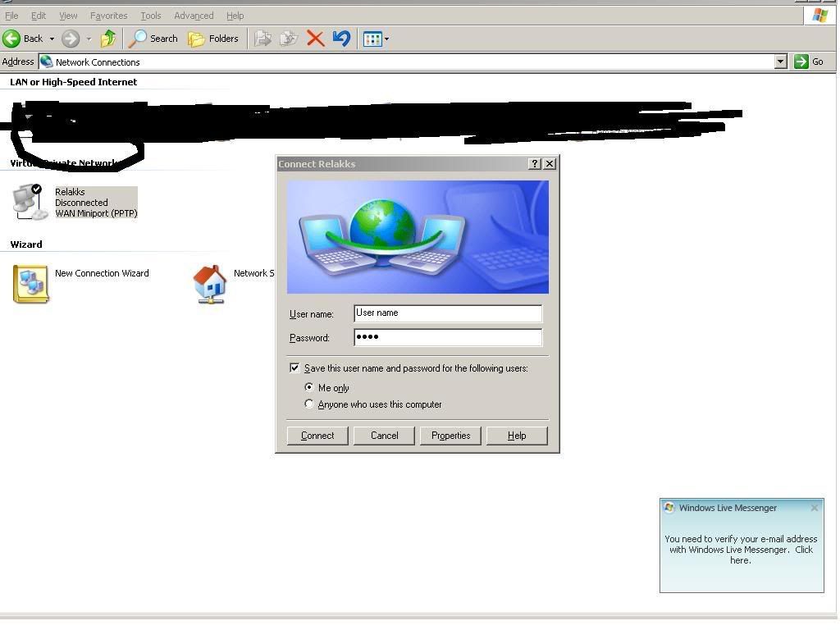Open the Help menu
Viewport: 840px width, 630px height.
(x=235, y=16)
